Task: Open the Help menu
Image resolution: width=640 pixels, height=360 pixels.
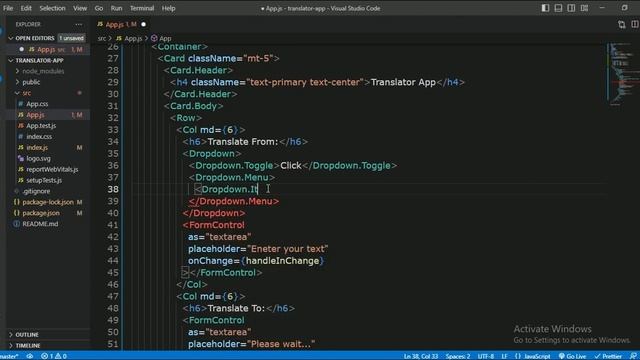Action: pos(168,8)
